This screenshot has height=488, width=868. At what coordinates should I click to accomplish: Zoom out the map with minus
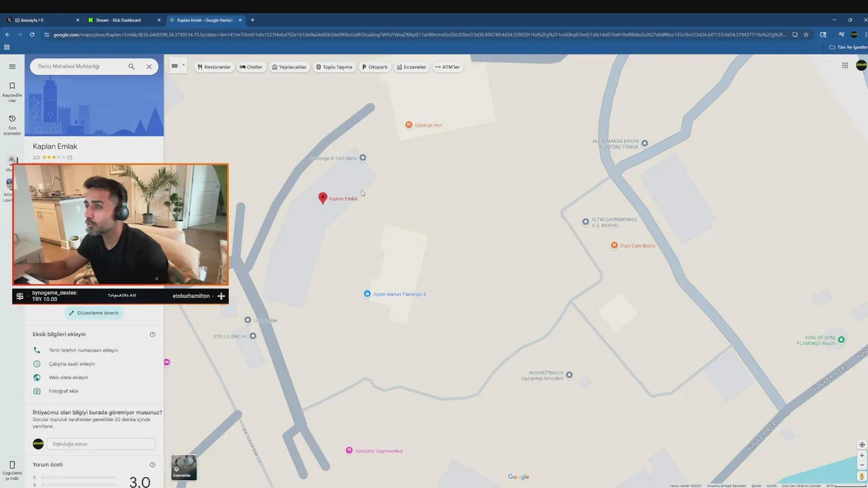(x=862, y=466)
